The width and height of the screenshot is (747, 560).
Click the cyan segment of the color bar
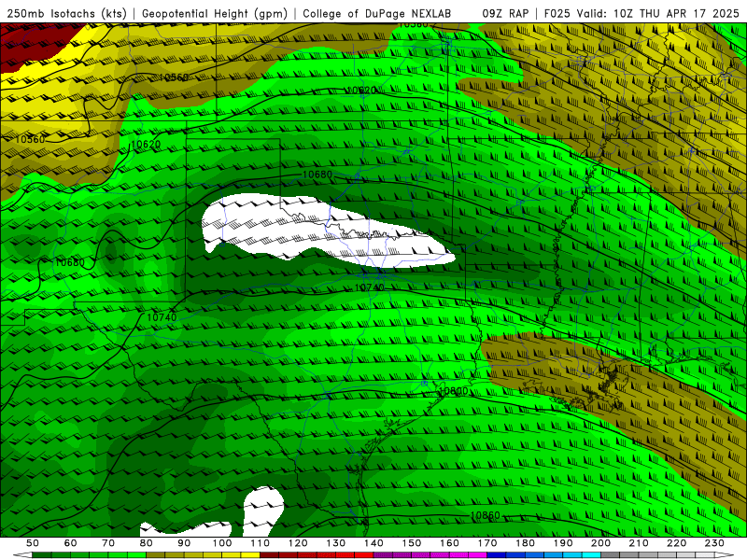tap(592, 555)
